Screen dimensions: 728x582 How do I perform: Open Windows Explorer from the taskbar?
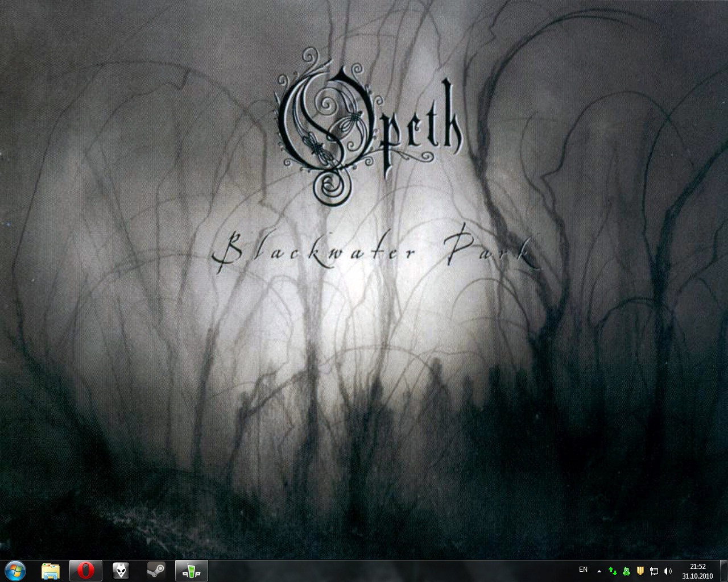click(51, 571)
